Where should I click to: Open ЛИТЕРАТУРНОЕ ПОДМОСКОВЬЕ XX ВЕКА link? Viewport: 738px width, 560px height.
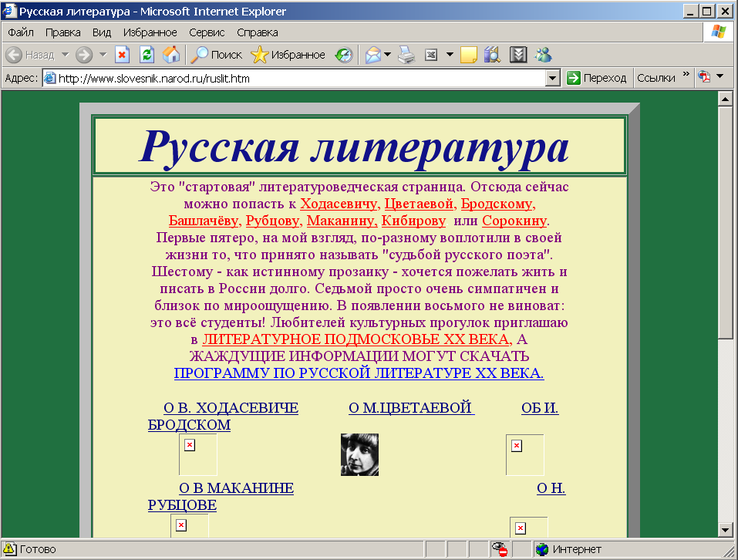357,339
